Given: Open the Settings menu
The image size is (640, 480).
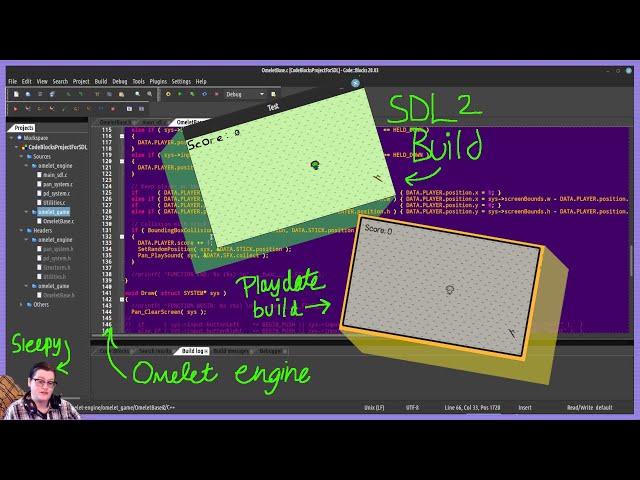Looking at the screenshot, I should tap(181, 81).
